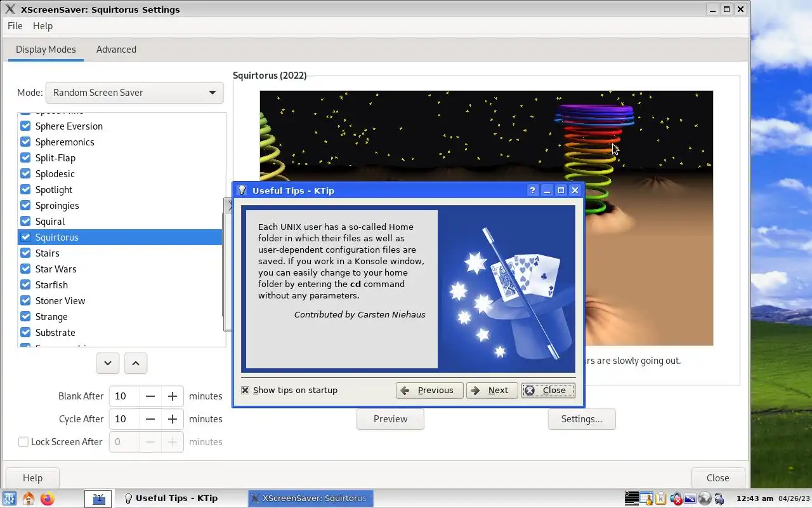
Task: Enable Lock Screen After checkbox
Action: 23,442
